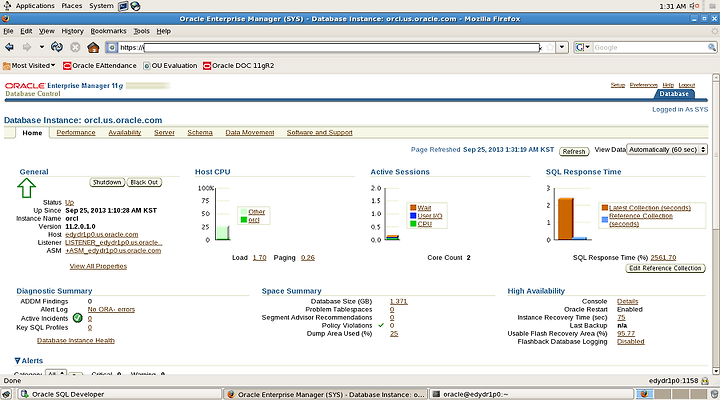Switch to Oracle SQL Developer in taskbar

tap(120, 394)
